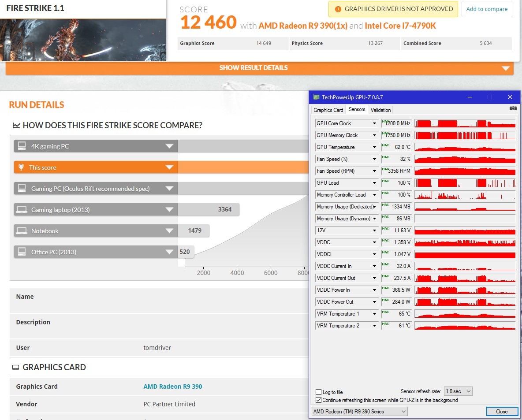
Task: Expand the Office PC (2013) row
Action: click(x=169, y=252)
